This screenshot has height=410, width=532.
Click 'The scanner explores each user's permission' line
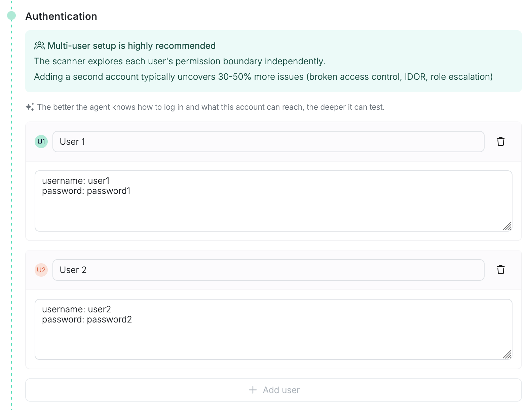(x=180, y=61)
